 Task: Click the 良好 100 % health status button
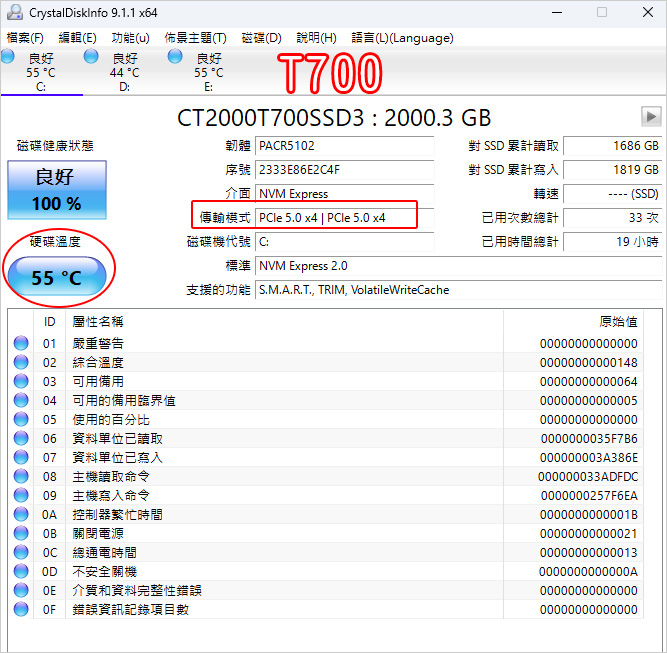pos(57,190)
